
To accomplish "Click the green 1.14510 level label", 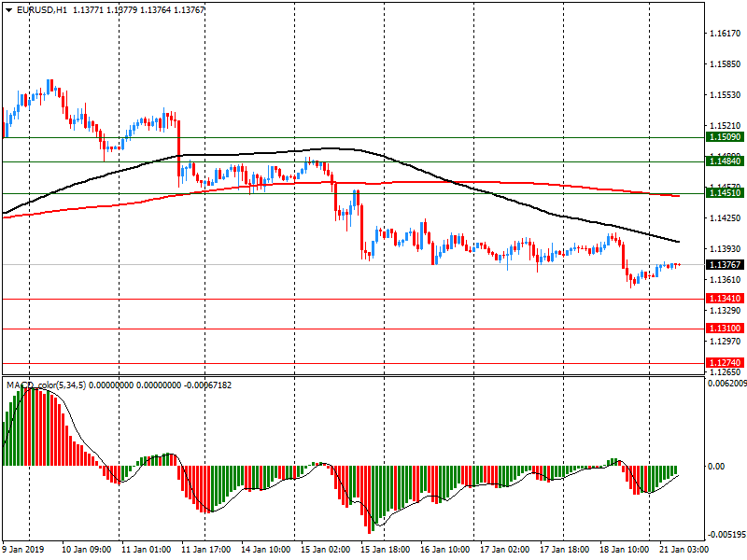I will (x=726, y=193).
